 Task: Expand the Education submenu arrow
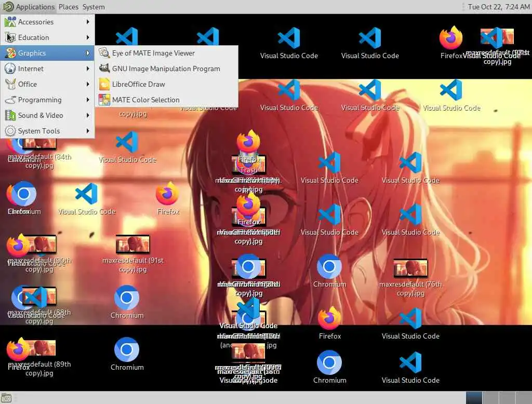point(88,37)
